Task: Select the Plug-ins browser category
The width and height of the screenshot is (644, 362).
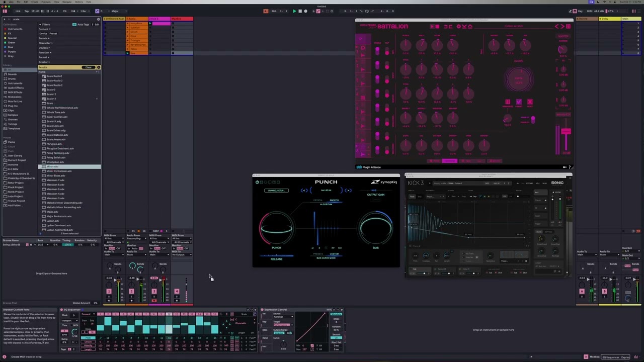Action: (13, 106)
